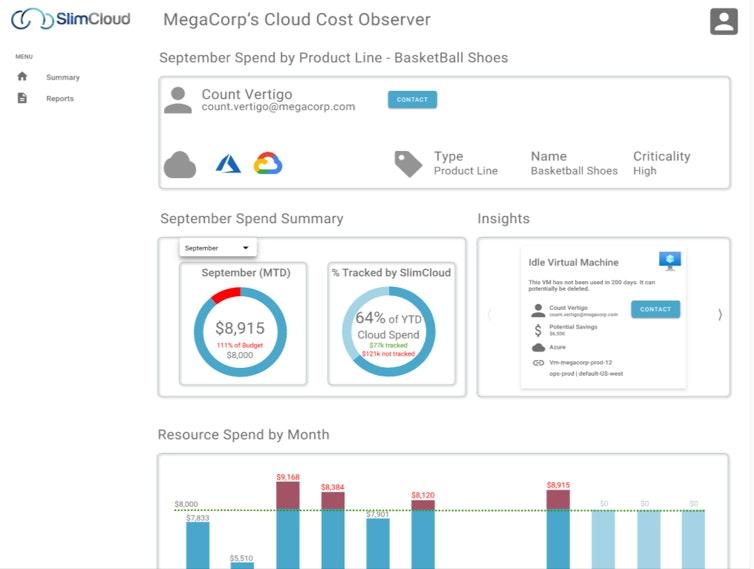Click the $8,000 budget line label
The image size is (754, 569).
(186, 504)
